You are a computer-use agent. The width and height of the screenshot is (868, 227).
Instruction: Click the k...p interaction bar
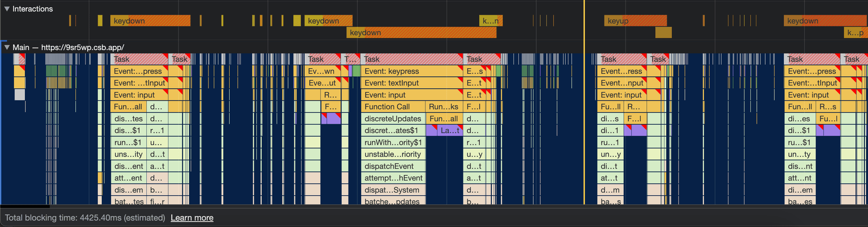855,33
